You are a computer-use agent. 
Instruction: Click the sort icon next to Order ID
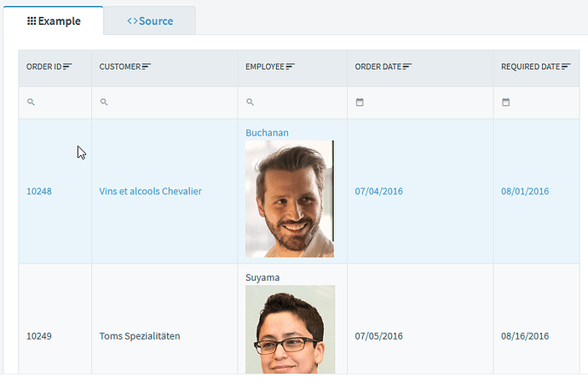coord(67,67)
